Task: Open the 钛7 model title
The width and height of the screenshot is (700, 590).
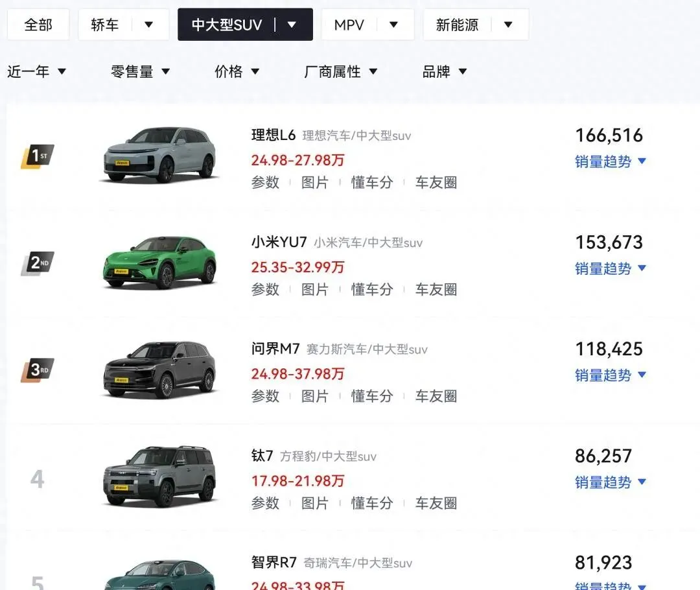Action: 262,456
